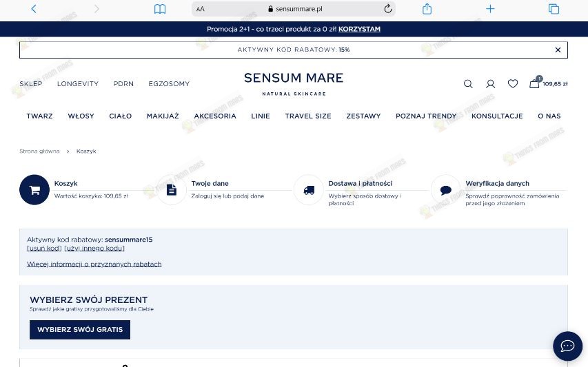Click the usuń kod link
The image size is (588, 367).
pos(44,249)
